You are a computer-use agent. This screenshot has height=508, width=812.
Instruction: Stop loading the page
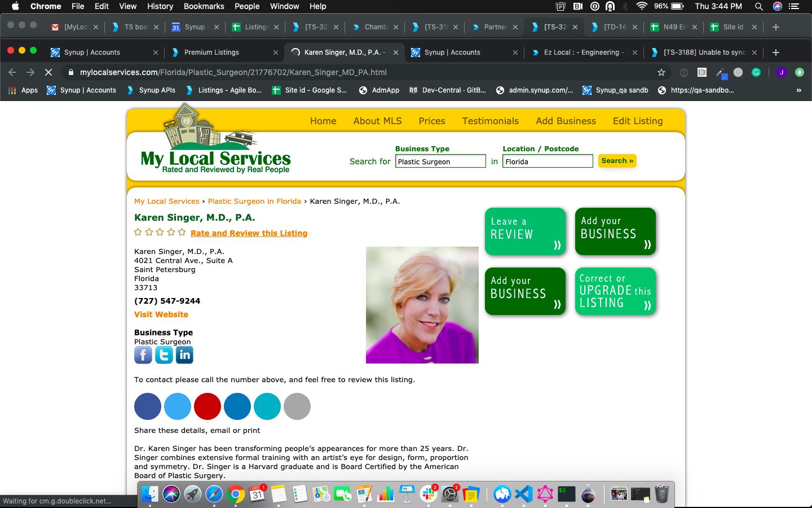tap(48, 72)
